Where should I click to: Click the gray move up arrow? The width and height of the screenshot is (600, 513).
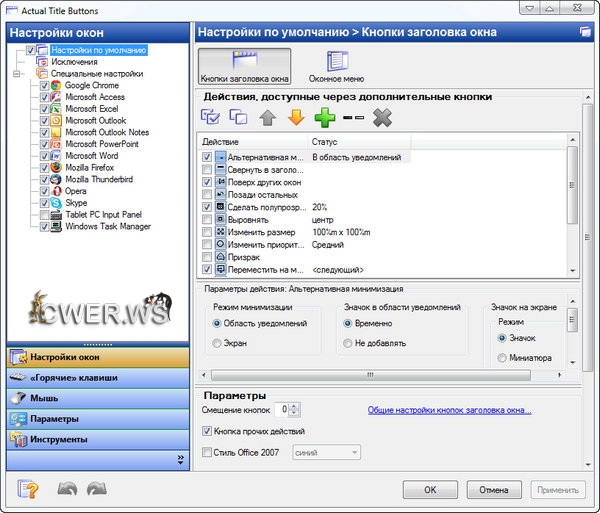pos(268,118)
